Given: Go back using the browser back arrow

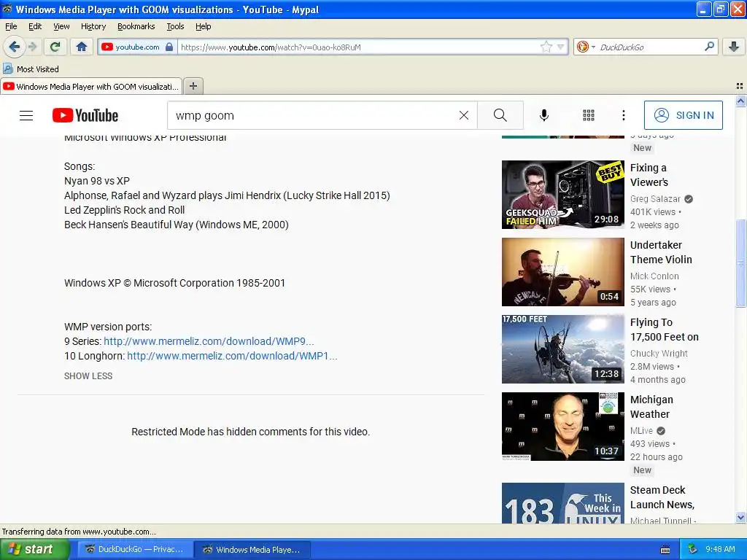Looking at the screenshot, I should click(14, 47).
